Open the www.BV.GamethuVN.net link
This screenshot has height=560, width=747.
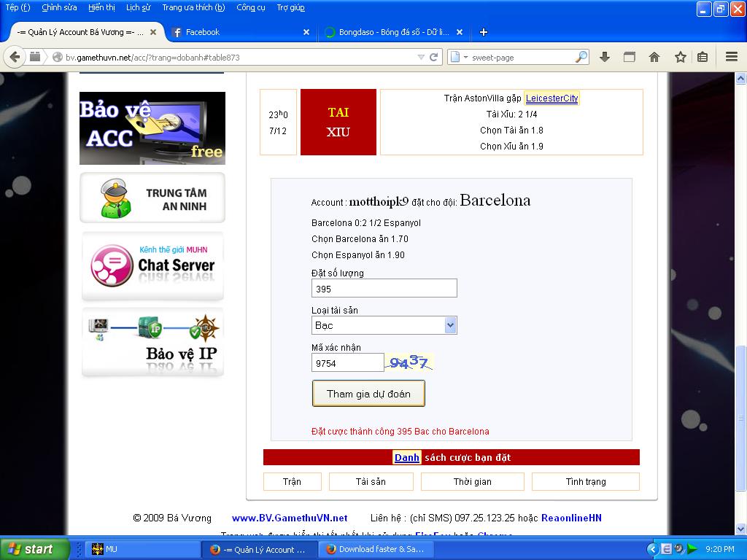click(x=290, y=518)
